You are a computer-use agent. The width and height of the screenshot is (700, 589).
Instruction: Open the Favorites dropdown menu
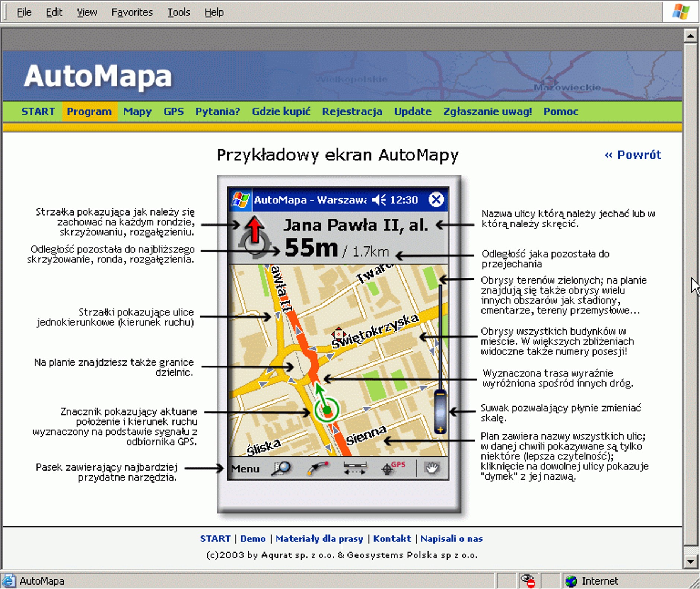(132, 12)
